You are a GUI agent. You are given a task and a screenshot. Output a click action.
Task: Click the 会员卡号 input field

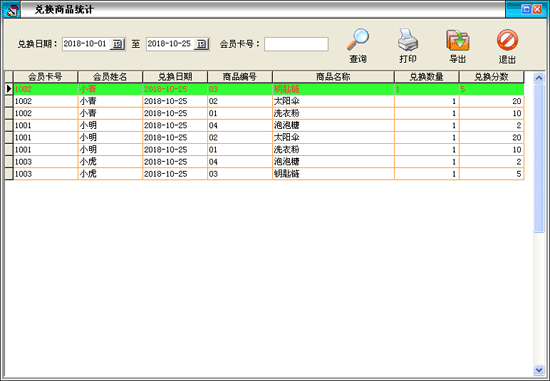coord(296,44)
